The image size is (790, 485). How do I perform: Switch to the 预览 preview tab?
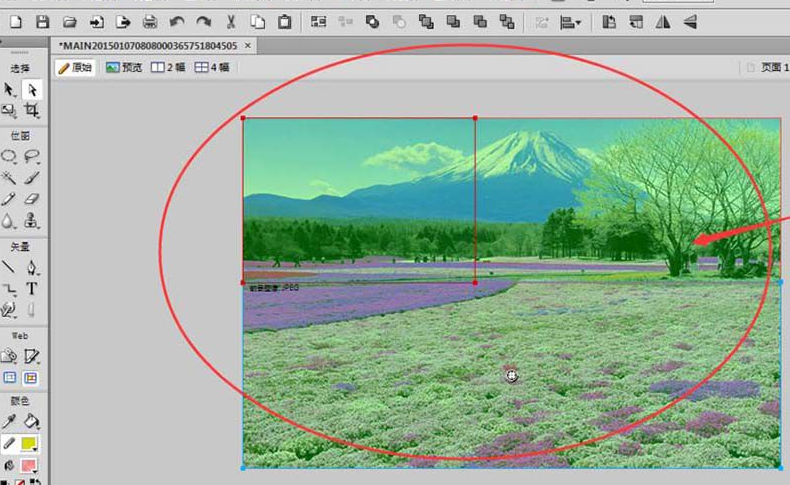(x=125, y=68)
